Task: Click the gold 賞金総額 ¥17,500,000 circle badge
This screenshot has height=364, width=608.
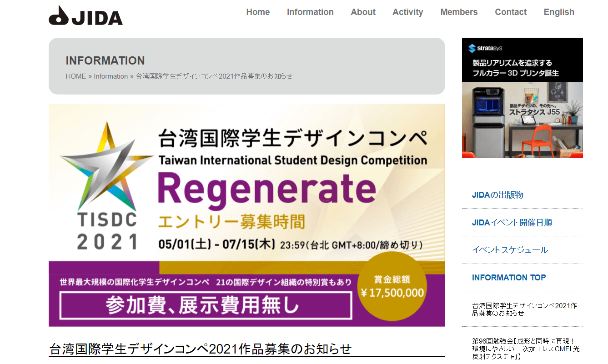Action: (x=392, y=286)
